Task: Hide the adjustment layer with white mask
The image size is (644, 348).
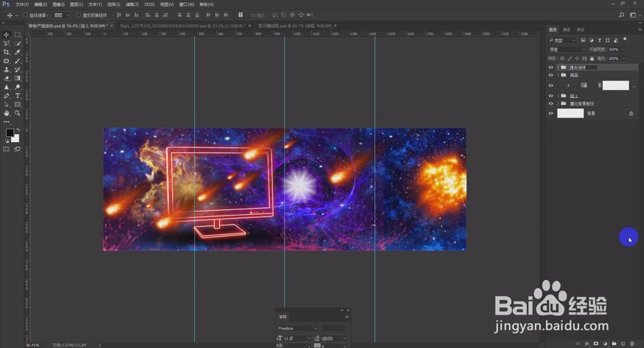Action: pos(551,86)
